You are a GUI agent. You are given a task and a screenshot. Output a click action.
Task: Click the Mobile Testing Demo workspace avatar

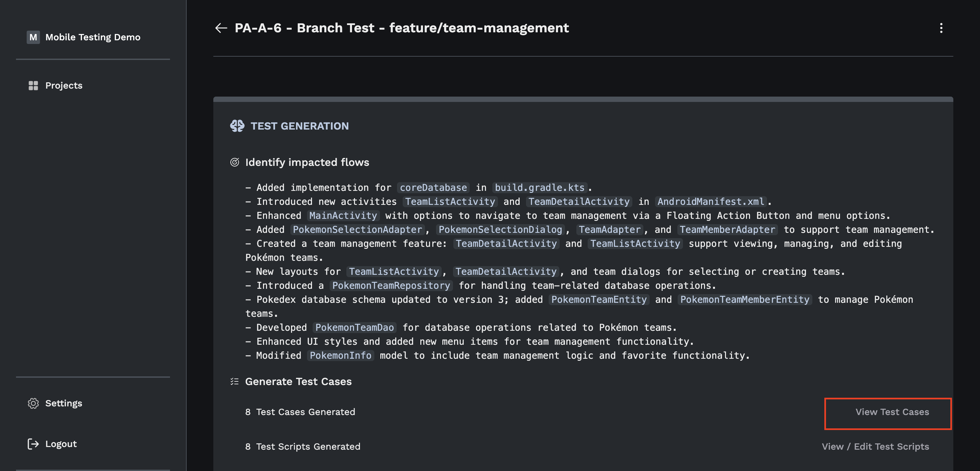[33, 37]
